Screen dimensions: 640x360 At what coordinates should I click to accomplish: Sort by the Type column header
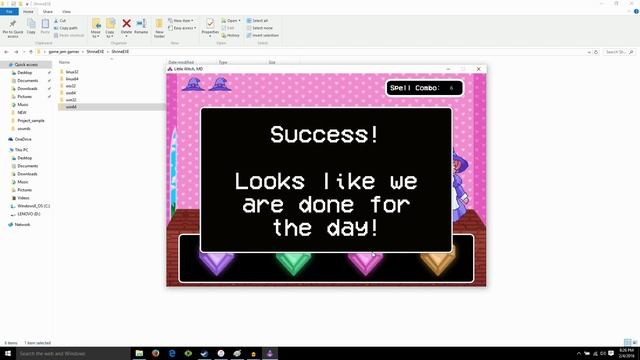(x=223, y=62)
